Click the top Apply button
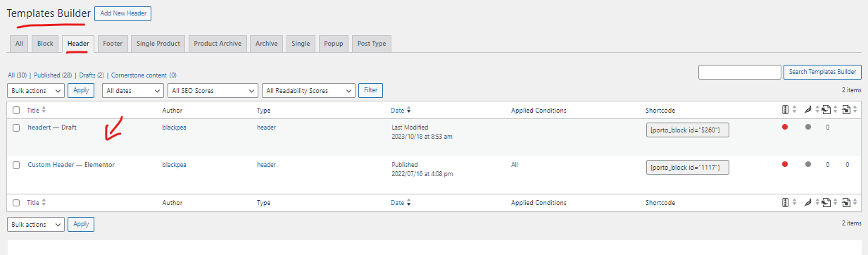This screenshot has height=255, width=868. [x=81, y=90]
